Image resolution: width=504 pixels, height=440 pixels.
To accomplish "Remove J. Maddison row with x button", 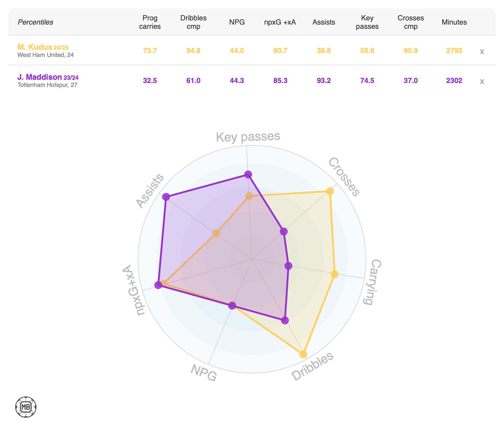I will (482, 82).
